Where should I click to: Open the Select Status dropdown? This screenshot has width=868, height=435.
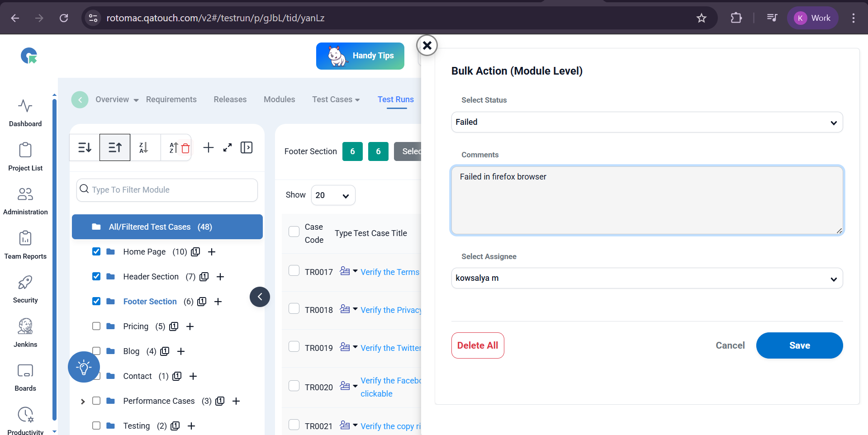[647, 122]
